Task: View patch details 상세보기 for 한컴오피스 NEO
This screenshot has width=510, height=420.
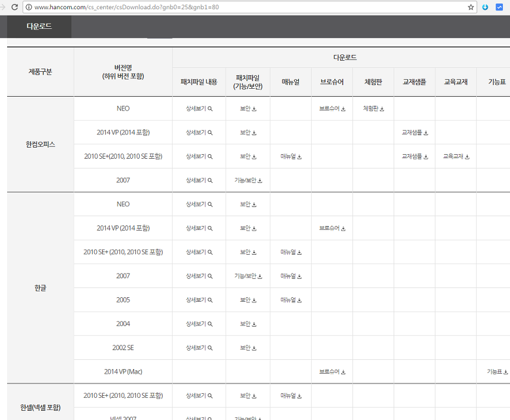Action: click(199, 109)
